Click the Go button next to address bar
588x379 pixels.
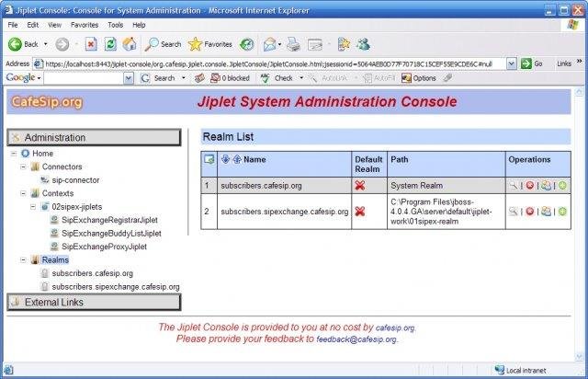[x=532, y=63]
